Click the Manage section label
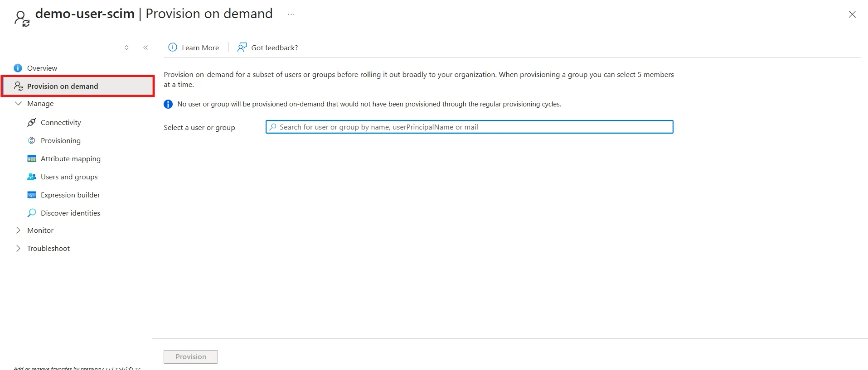This screenshot has height=370, width=868. coord(40,103)
